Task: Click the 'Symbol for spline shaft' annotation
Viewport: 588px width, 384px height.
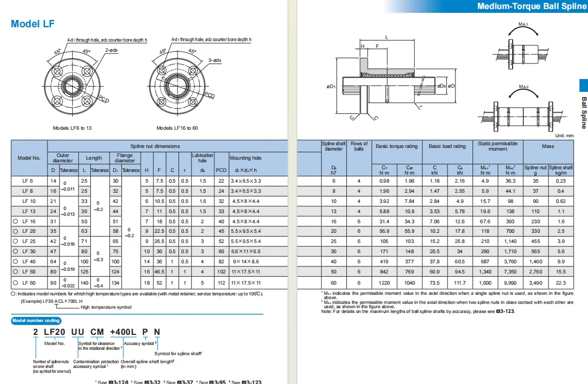Action: (178, 353)
